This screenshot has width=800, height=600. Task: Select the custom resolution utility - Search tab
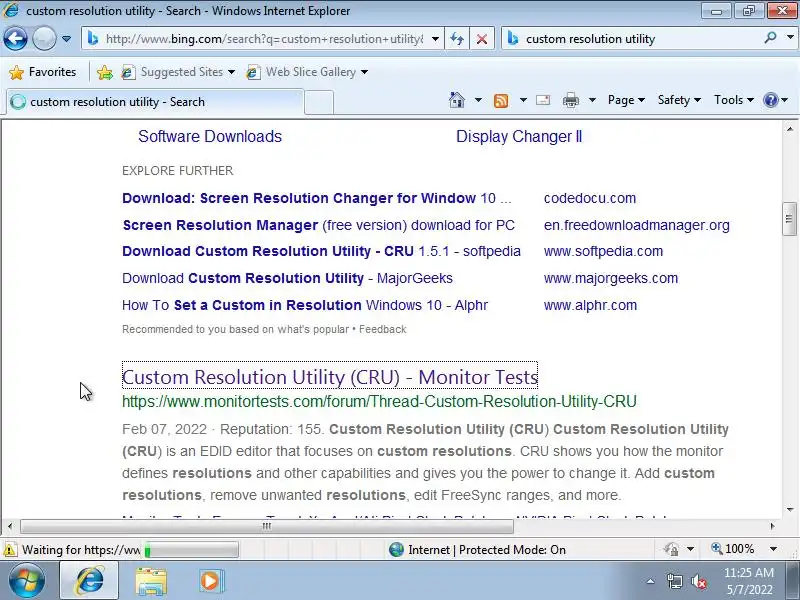pos(156,102)
